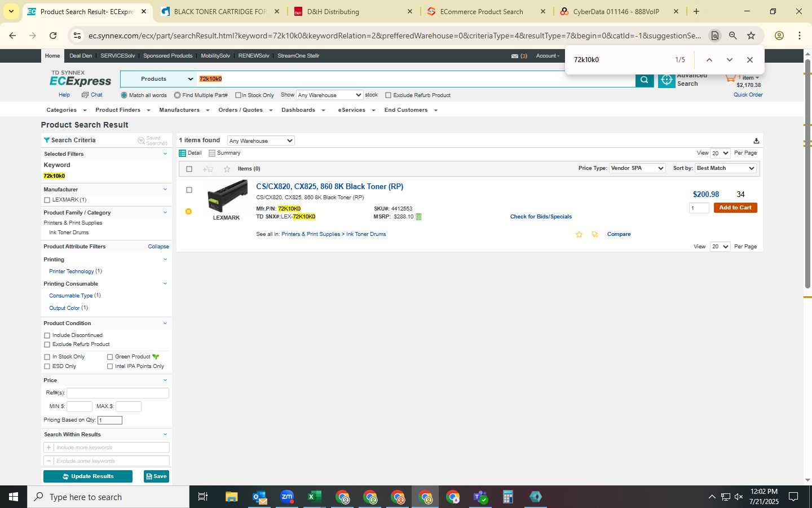Screen dimensions: 812x508
Task: Open CS/CX820 Black Toner product link
Action: coord(330,187)
